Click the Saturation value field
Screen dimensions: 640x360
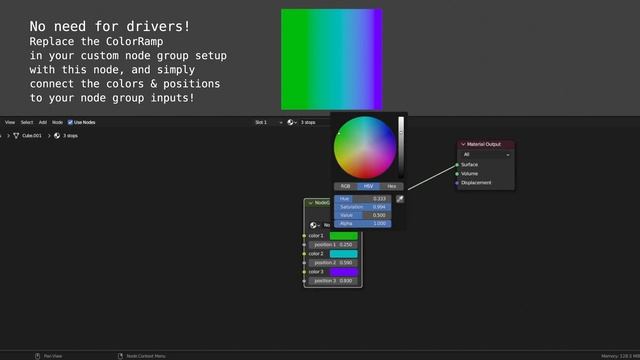pos(363,207)
